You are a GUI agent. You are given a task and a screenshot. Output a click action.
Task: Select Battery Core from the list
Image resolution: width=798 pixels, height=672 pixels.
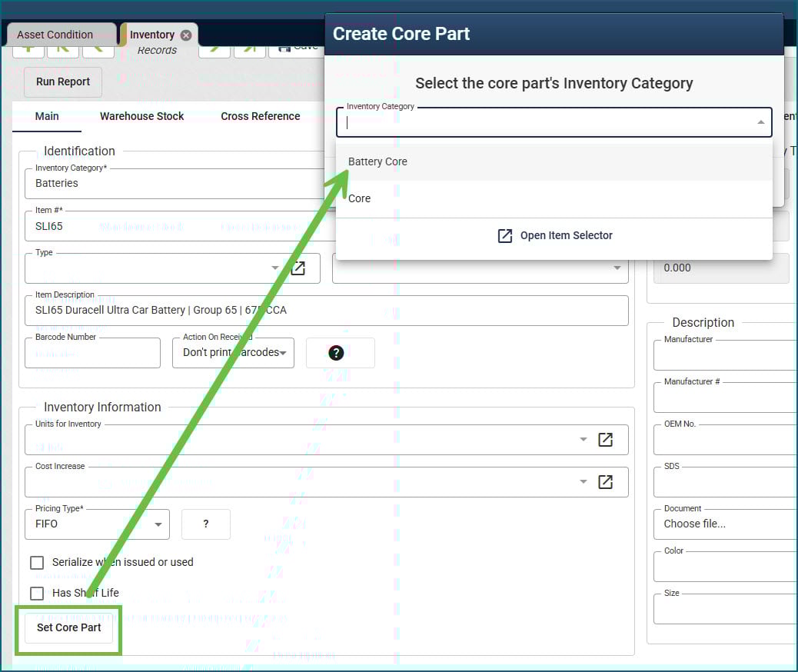click(x=377, y=161)
